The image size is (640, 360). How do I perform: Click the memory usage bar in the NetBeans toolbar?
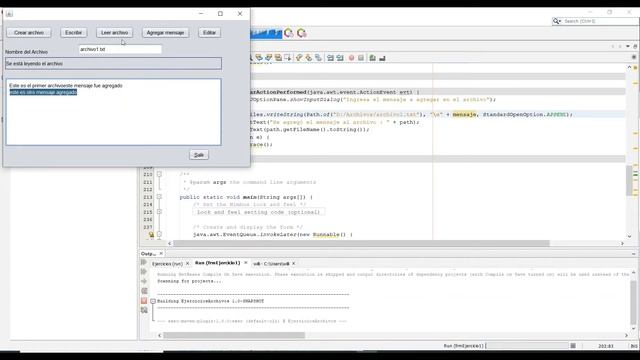coord(266,33)
